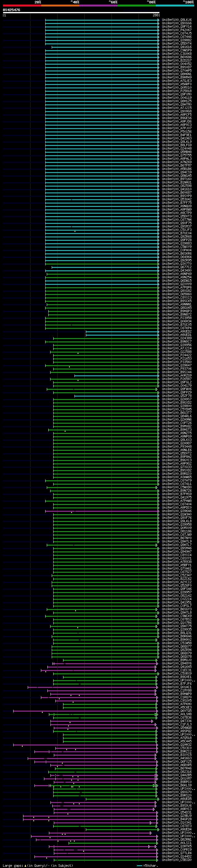Select hit label UniRef100_Q39956
The height and width of the screenshot is (868, 197).
[x=177, y=345]
